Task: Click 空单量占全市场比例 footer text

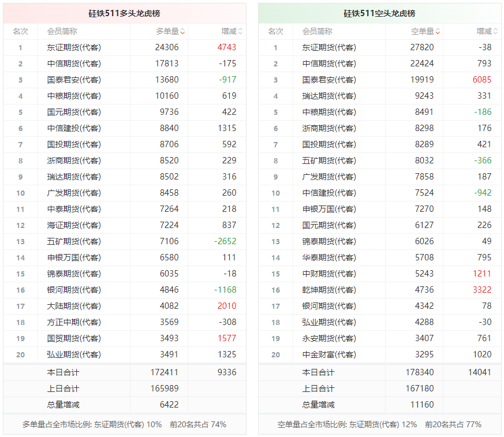Action: tap(379, 424)
